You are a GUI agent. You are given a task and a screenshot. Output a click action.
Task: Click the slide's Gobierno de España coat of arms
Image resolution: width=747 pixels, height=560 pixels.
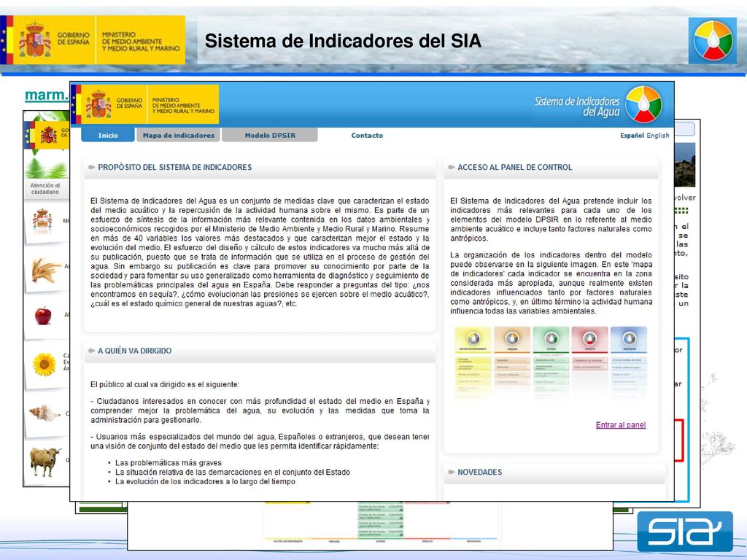pos(35,39)
